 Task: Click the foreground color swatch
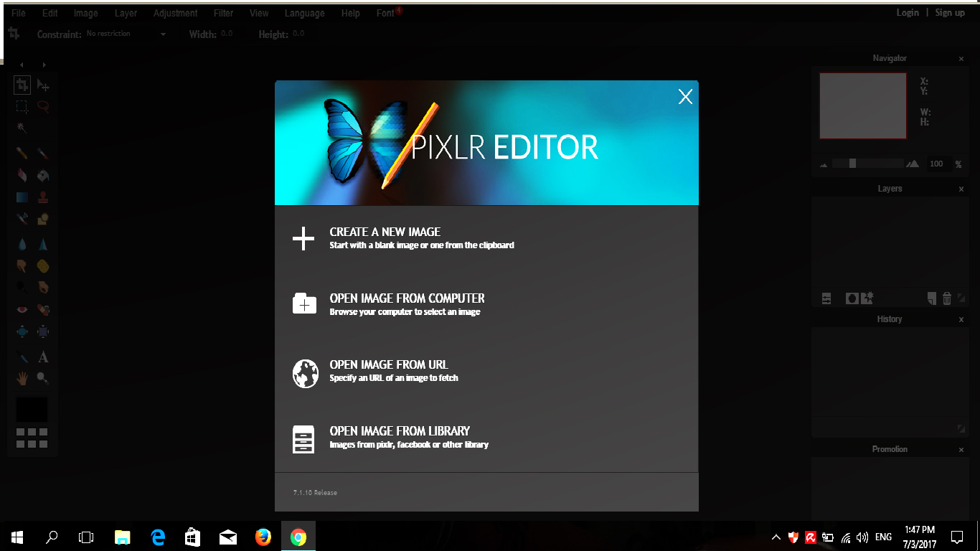(x=32, y=409)
